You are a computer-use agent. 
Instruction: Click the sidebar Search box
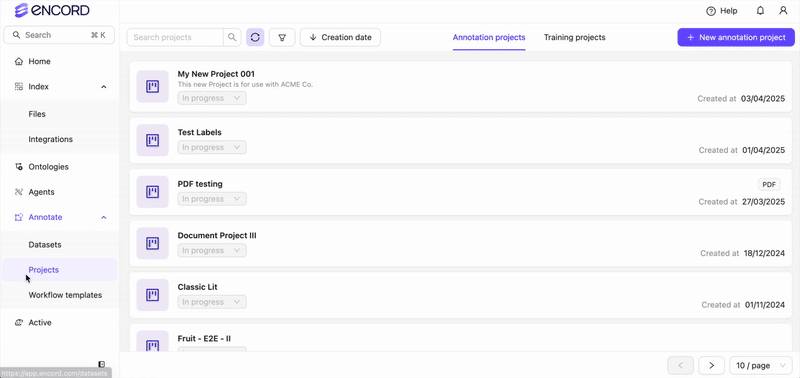point(59,35)
